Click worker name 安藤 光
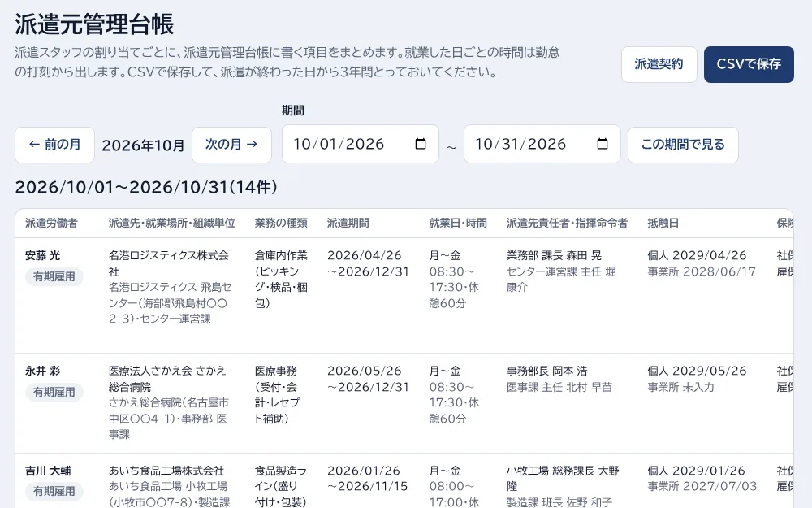Viewport: 812px width, 508px height. click(x=42, y=255)
